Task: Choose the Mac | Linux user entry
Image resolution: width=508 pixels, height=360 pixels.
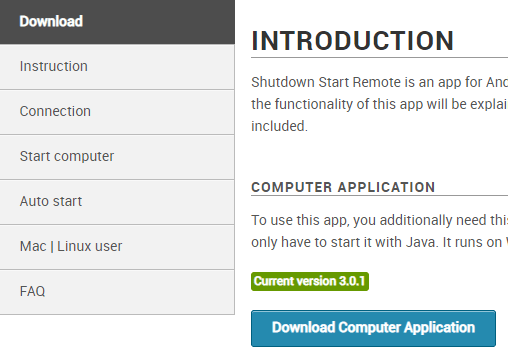Action: [x=117, y=247]
